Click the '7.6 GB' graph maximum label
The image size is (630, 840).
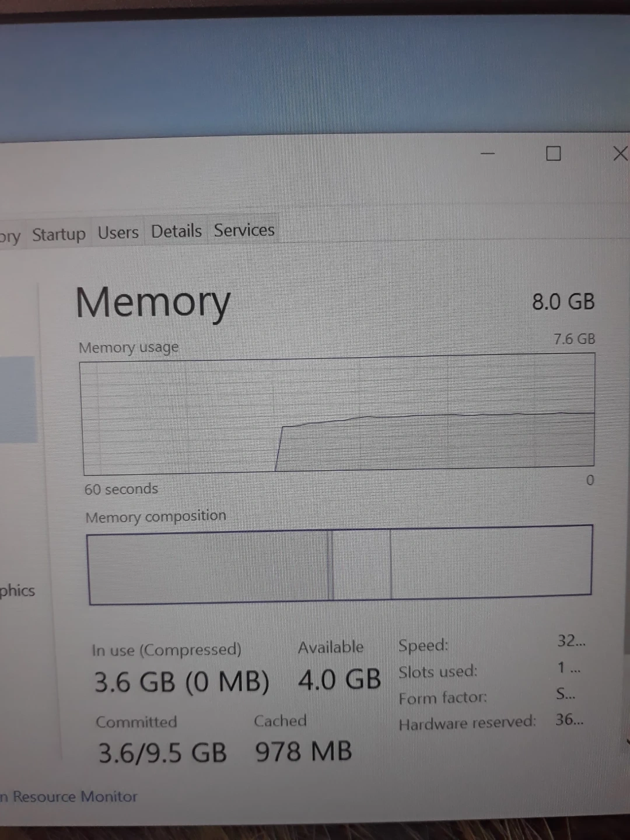click(x=574, y=339)
